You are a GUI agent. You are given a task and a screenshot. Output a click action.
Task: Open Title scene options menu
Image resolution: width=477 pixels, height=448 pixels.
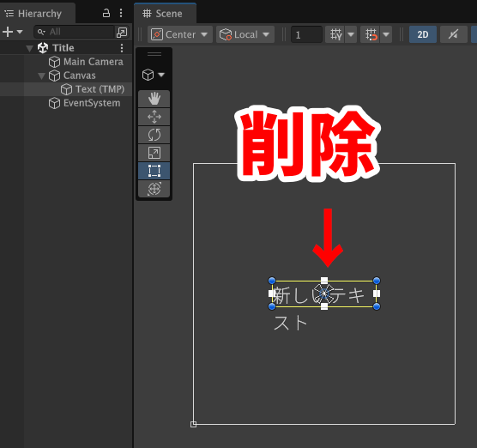pos(122,48)
